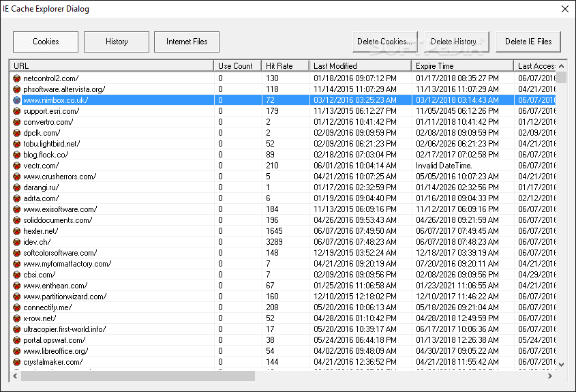Sort by the URL column header
Viewport: 576px width, 392px height.
112,65
